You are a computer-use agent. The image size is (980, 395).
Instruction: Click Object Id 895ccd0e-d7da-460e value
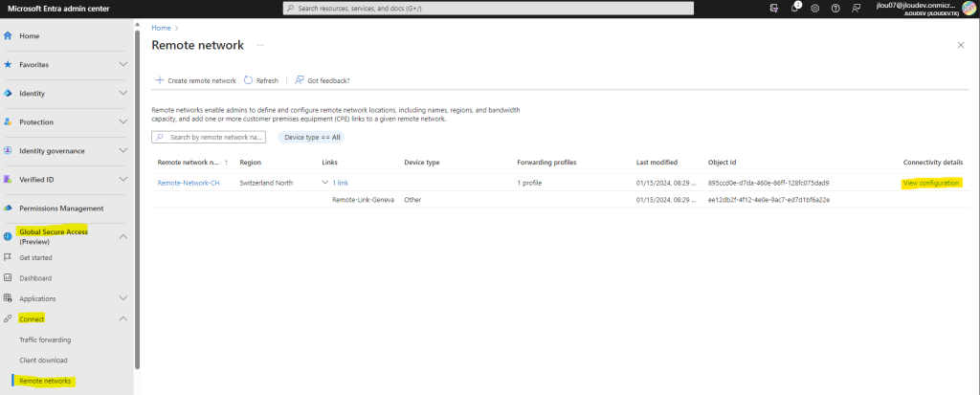coord(768,183)
